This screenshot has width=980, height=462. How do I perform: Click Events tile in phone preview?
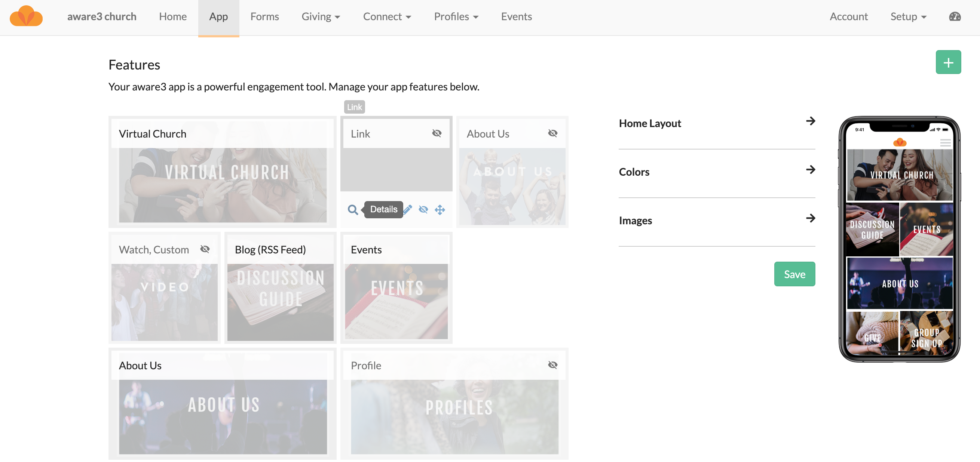(926, 229)
